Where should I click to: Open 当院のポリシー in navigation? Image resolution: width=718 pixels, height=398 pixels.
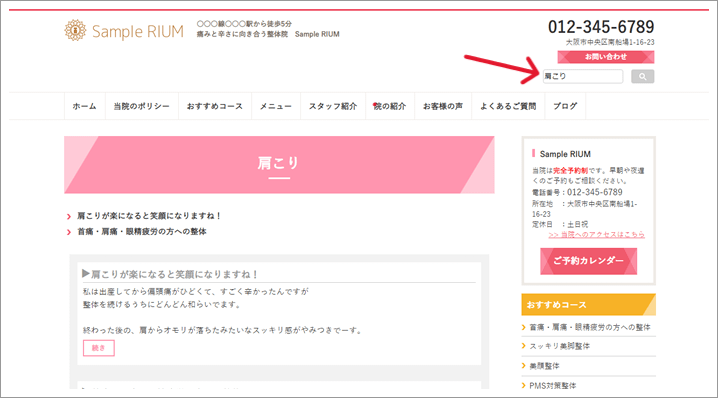(141, 106)
